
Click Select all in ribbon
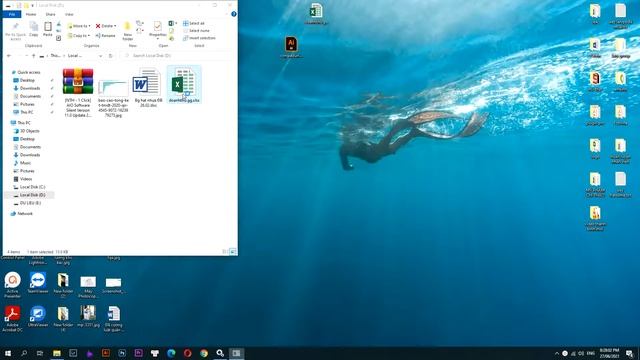click(x=194, y=24)
